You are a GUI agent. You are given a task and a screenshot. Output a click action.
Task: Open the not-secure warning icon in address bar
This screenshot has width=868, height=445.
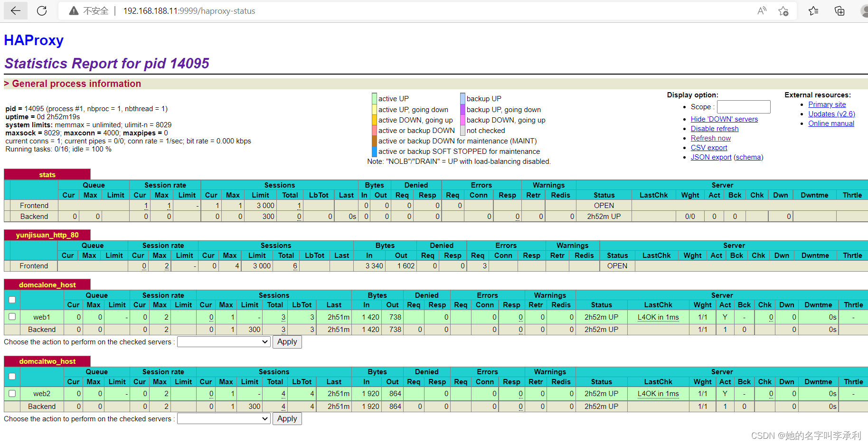click(x=74, y=11)
